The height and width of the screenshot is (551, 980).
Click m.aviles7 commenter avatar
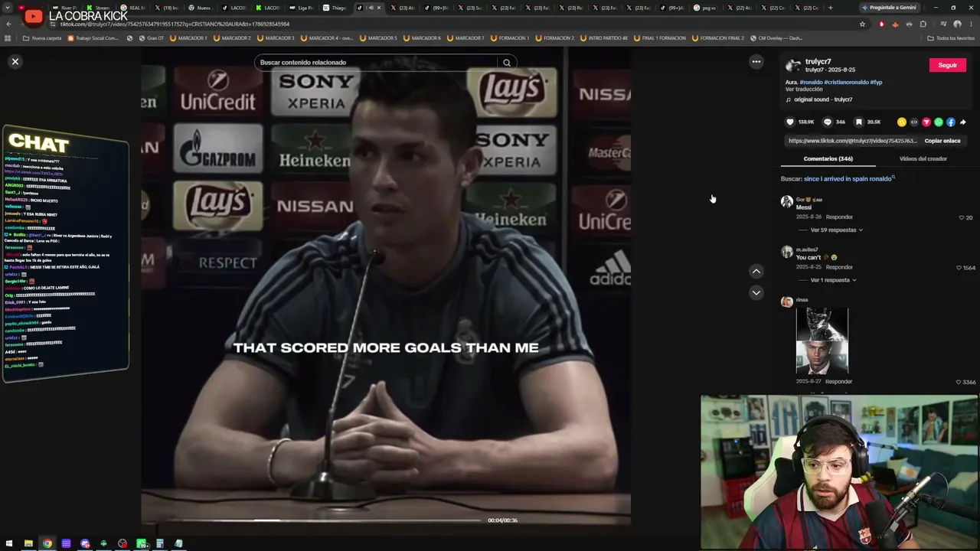pyautogui.click(x=786, y=252)
